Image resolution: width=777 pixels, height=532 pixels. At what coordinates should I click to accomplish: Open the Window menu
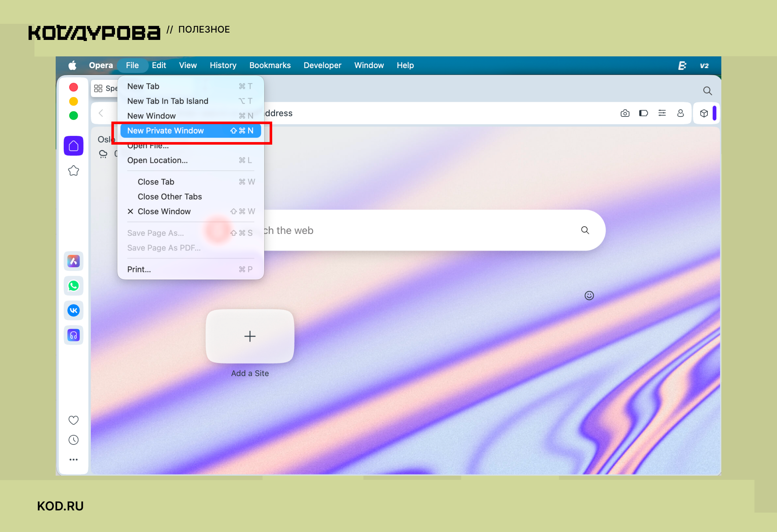pyautogui.click(x=369, y=65)
